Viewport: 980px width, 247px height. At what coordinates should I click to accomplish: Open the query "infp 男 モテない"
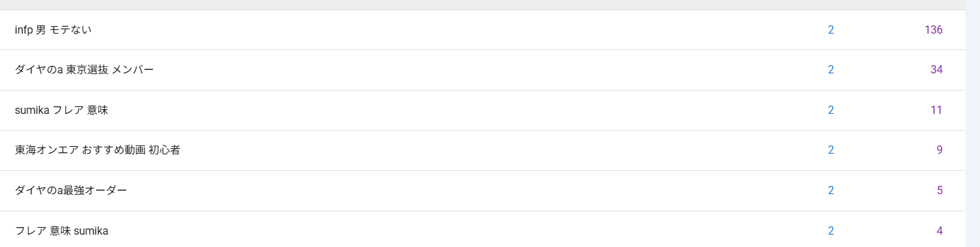click(53, 30)
